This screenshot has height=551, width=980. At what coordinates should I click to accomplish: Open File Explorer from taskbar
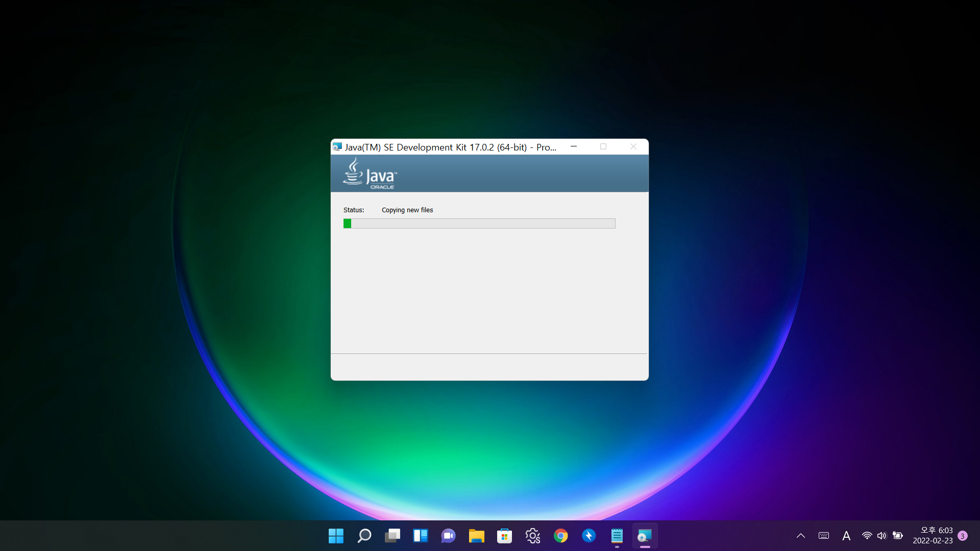476,536
